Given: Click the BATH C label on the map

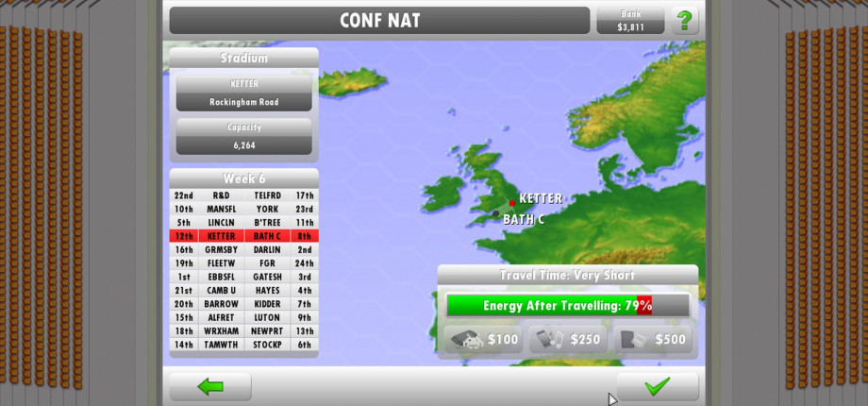Looking at the screenshot, I should pos(523,219).
